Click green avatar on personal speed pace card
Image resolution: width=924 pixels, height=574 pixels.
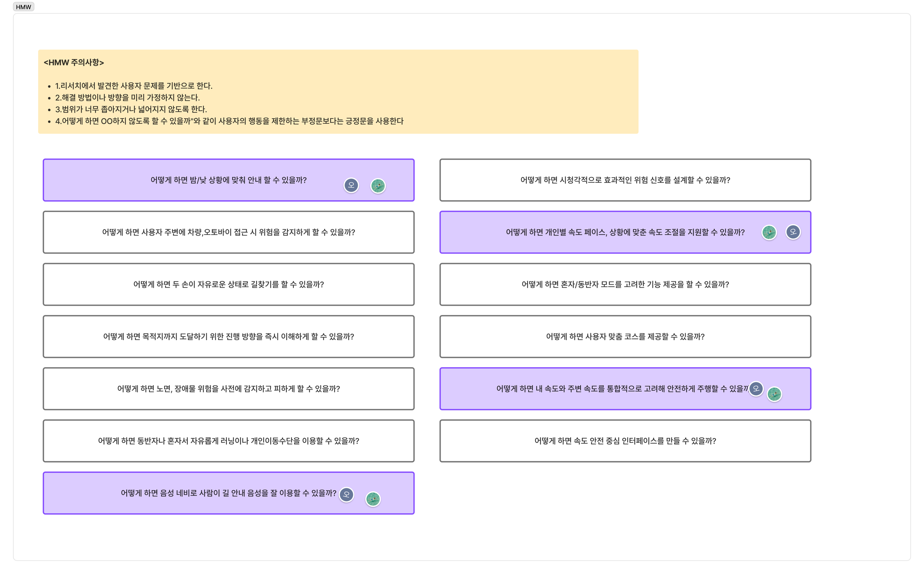coord(769,232)
